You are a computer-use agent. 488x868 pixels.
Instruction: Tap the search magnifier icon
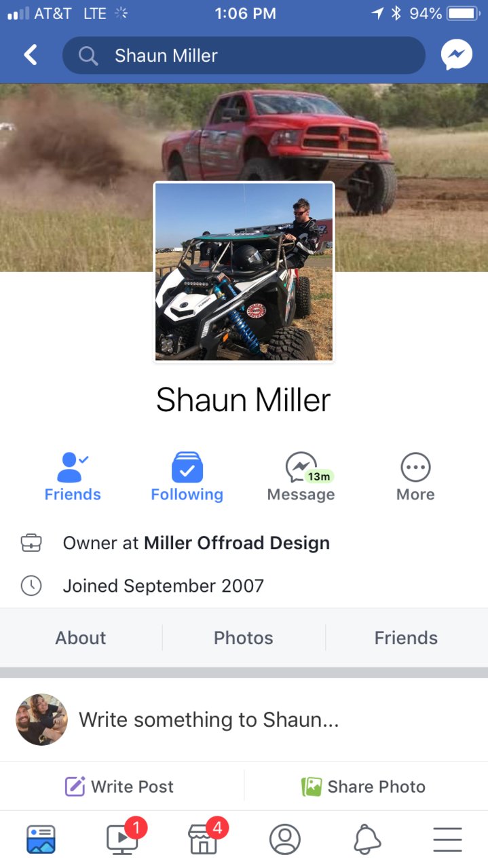(x=88, y=56)
